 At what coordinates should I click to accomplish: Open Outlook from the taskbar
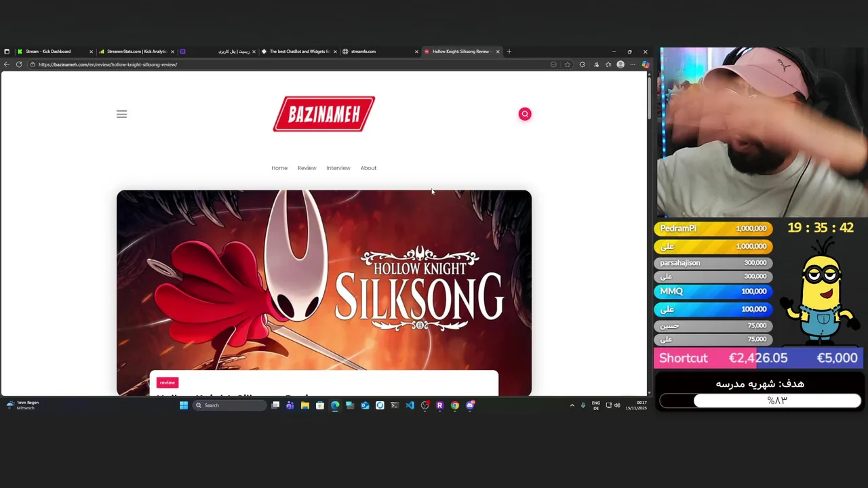pos(365,405)
